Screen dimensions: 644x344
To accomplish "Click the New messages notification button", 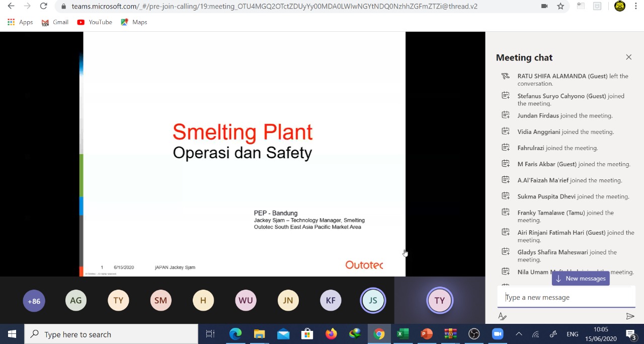I will click(581, 278).
